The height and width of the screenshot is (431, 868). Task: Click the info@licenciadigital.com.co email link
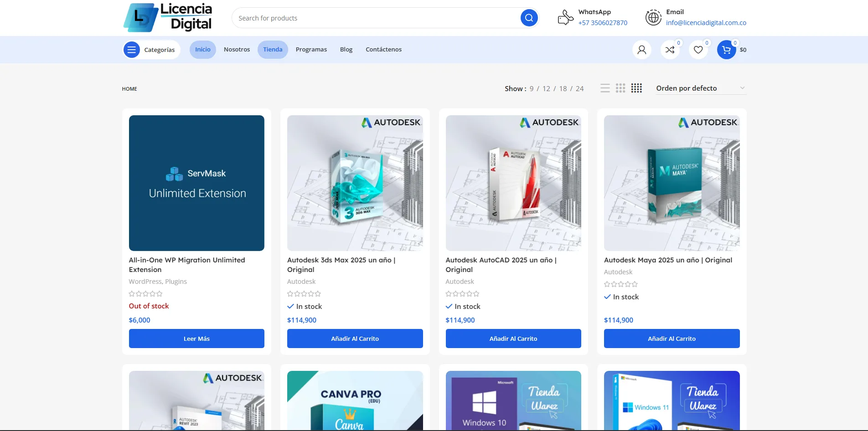706,23
